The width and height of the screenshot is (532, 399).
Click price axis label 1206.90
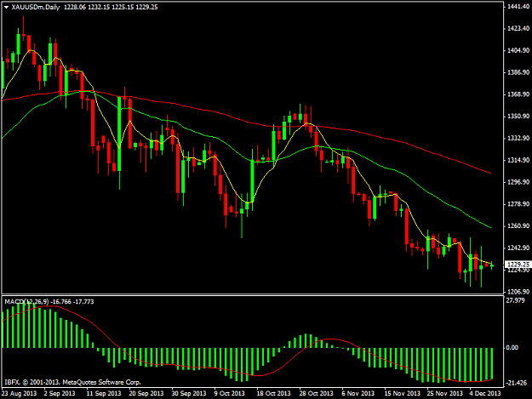[518, 292]
